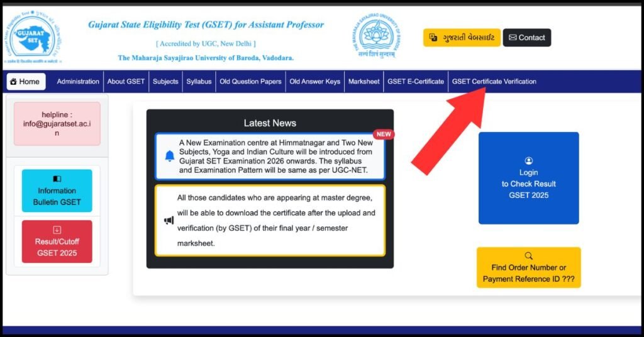This screenshot has height=337, width=644.
Task: Click the magnifier icon above Find Order Number
Action: pos(528,256)
